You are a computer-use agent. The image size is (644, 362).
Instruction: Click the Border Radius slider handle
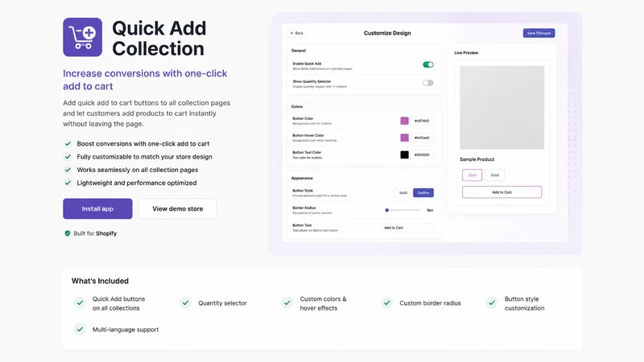387,210
